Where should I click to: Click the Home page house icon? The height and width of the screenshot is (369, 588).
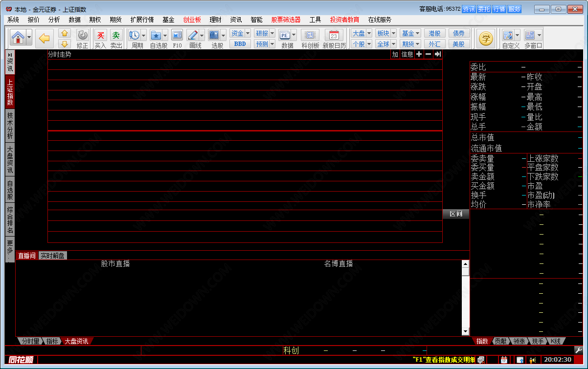pyautogui.click(x=19, y=38)
